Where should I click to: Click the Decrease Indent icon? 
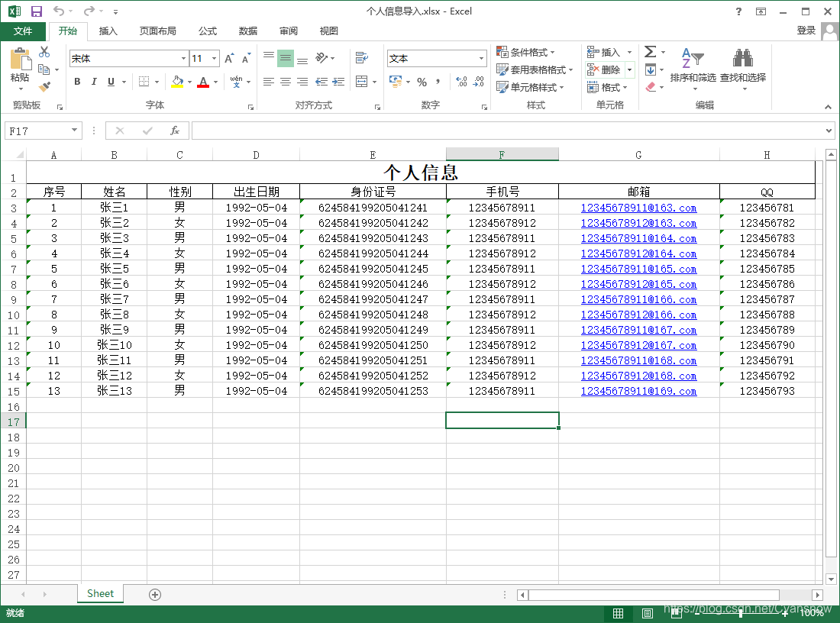click(x=321, y=82)
